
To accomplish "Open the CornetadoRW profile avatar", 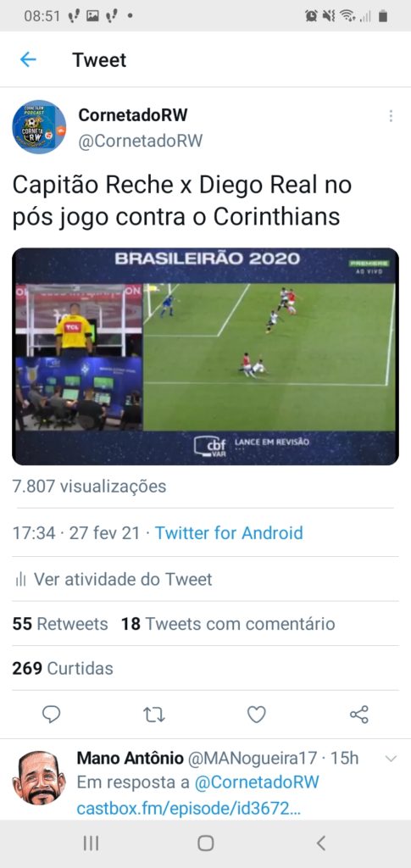I will point(39,127).
